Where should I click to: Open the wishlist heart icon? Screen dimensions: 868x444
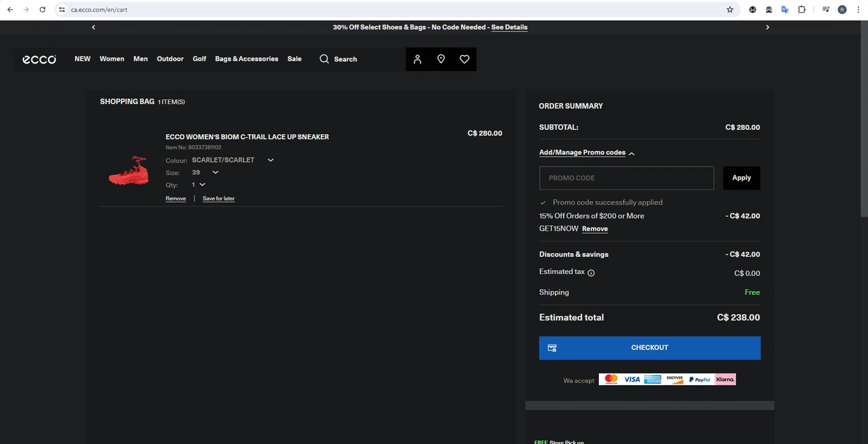coord(464,59)
